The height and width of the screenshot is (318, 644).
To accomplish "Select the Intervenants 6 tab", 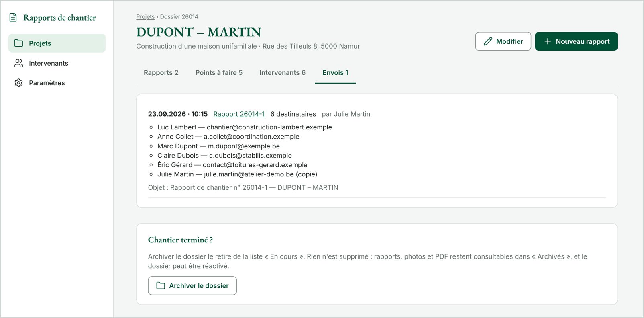I will click(282, 73).
